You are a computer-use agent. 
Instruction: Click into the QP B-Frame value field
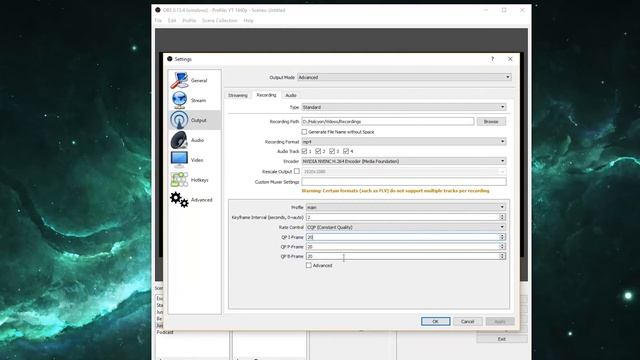[x=402, y=256]
